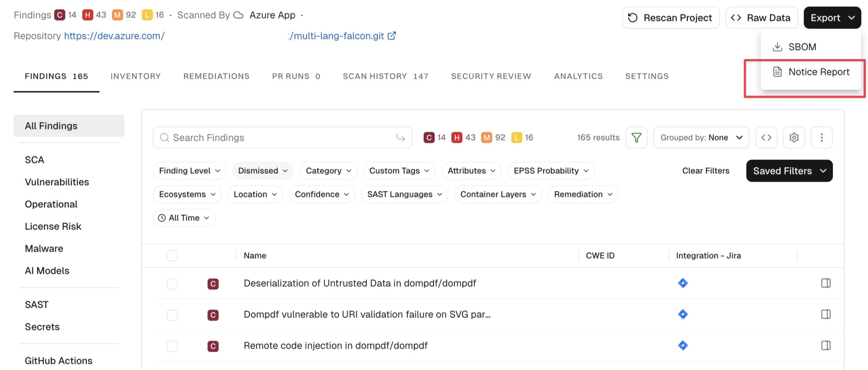This screenshot has width=868, height=370.
Task: Expand the Confidence filter dropdown
Action: click(322, 194)
